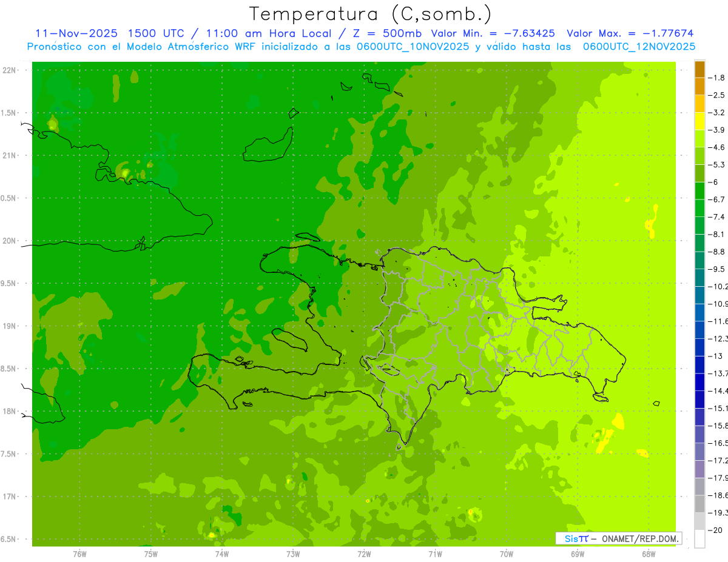Click the '76W' longitude label
Screen dimensions: 728x562
[x=79, y=554]
